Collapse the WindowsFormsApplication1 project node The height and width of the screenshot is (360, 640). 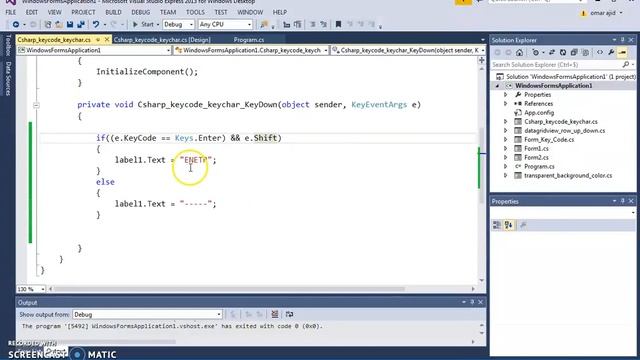click(x=498, y=86)
